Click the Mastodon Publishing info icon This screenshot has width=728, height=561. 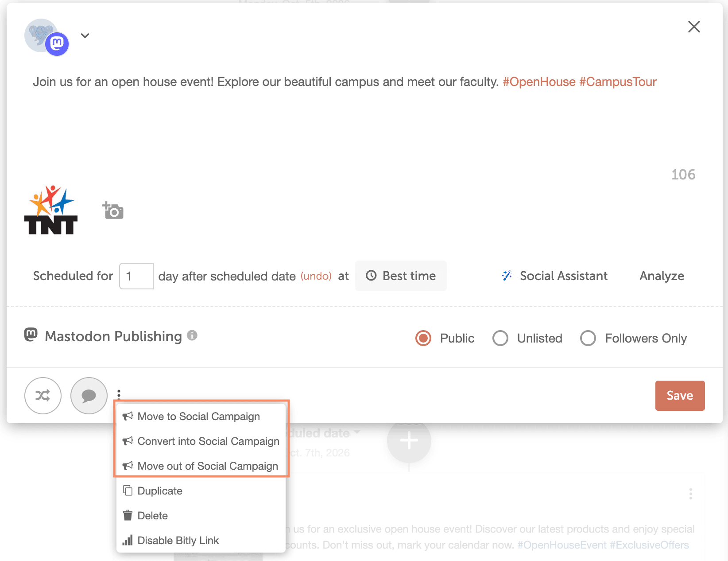point(192,335)
